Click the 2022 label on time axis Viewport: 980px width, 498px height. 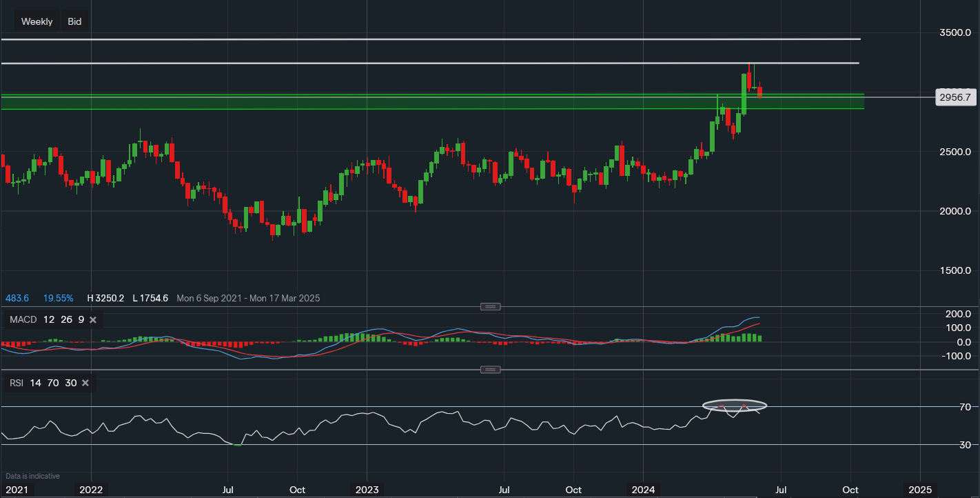[x=91, y=490]
